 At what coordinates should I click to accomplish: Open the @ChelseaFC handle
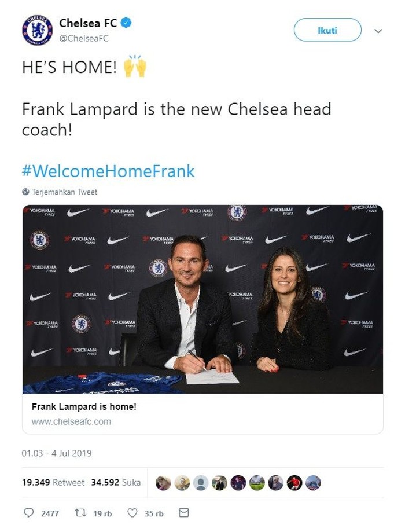point(84,38)
